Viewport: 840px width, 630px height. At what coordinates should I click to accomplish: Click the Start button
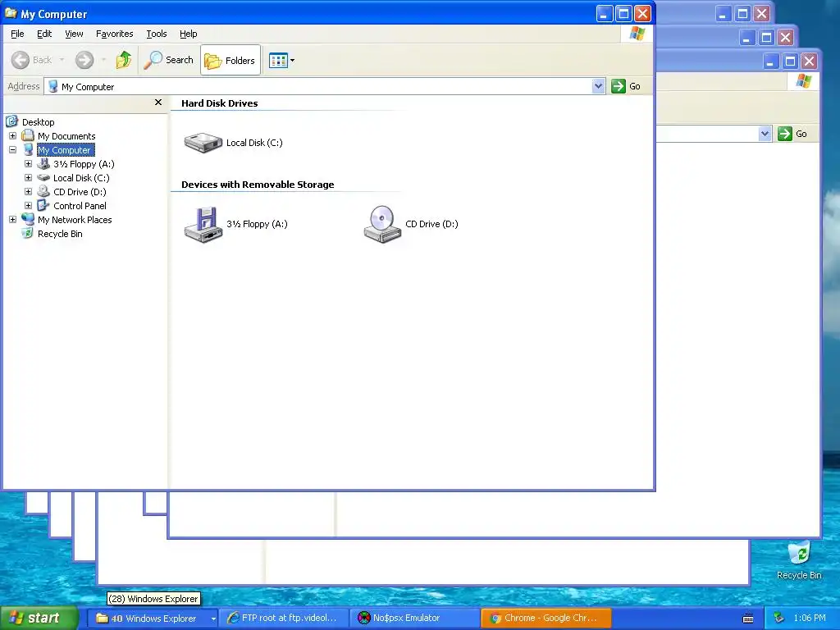(39, 619)
